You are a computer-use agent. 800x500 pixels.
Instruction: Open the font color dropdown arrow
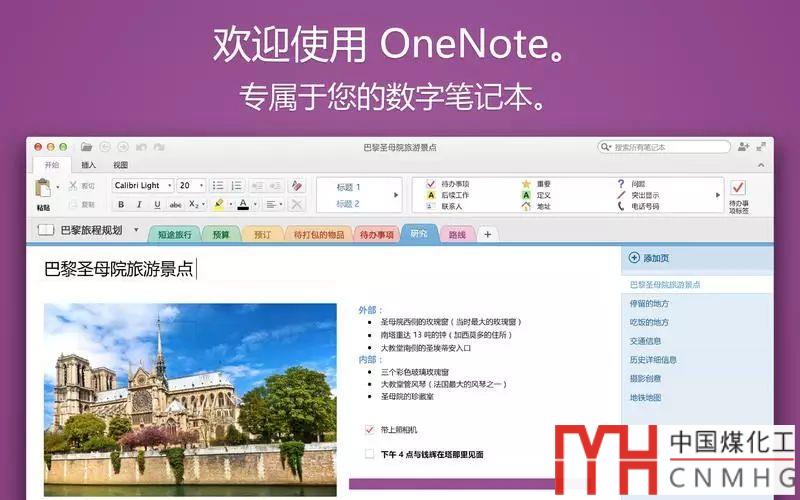(x=255, y=205)
